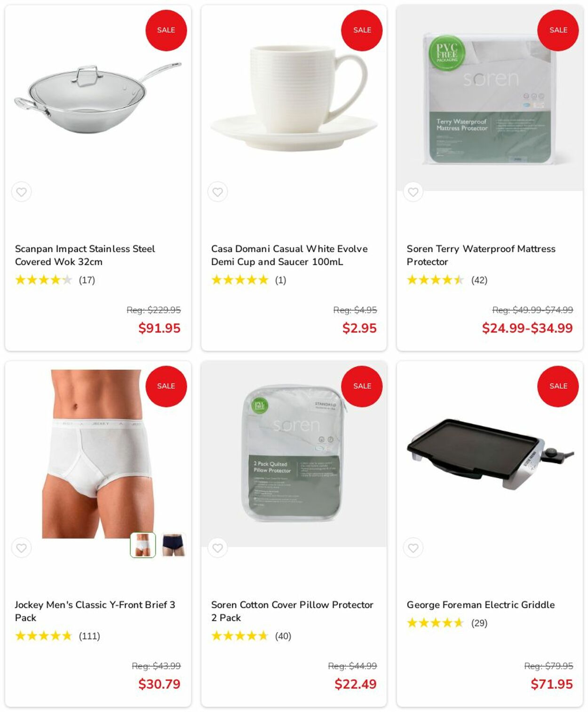The height and width of the screenshot is (712, 588).
Task: Select navy color swatch for Jockey briefs
Action: click(x=173, y=545)
